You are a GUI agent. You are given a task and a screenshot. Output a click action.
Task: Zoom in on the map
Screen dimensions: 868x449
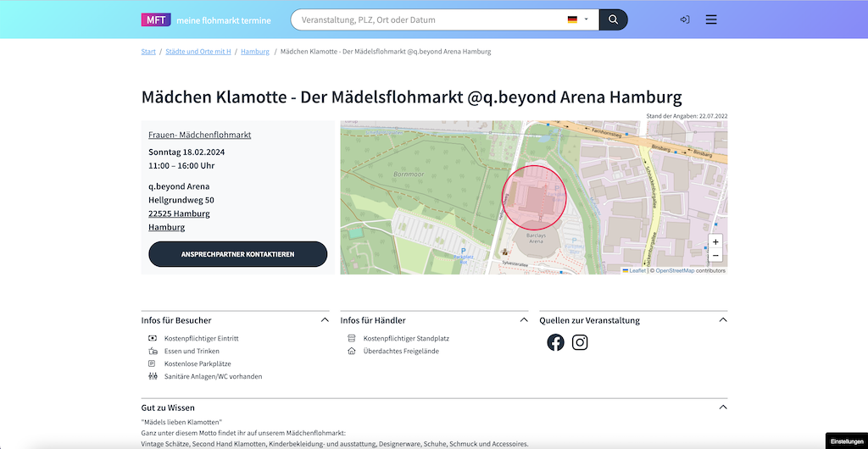715,242
